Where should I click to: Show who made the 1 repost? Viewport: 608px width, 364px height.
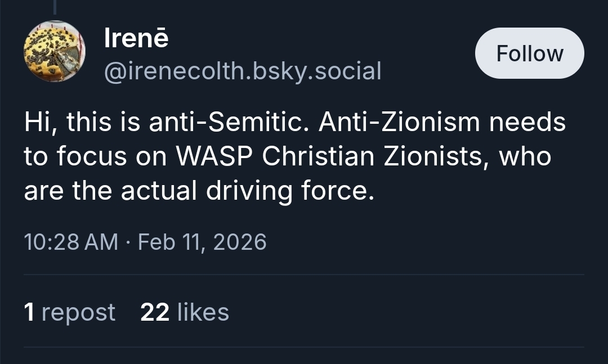[x=69, y=312]
